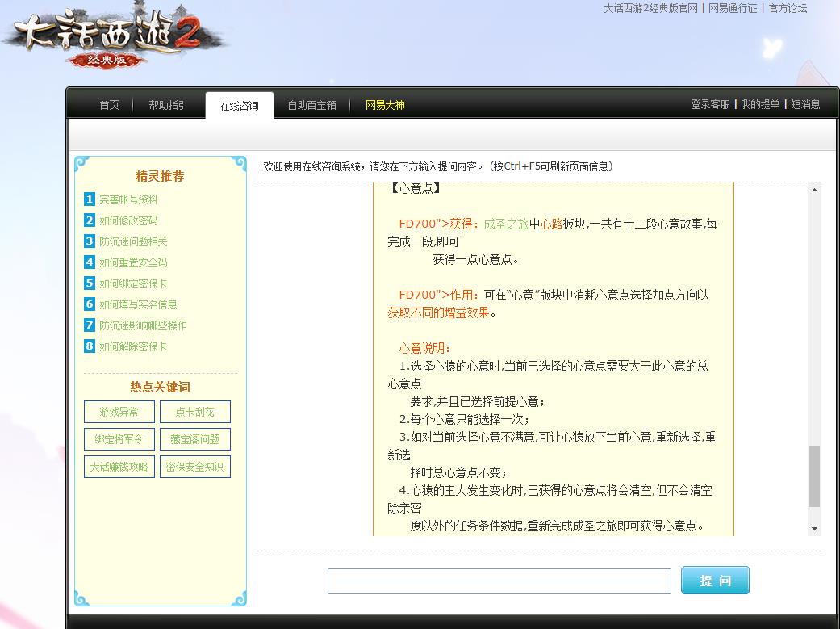Open the 防沉迷问题相关 recommendation
This screenshot has height=629, width=840.
[x=133, y=241]
